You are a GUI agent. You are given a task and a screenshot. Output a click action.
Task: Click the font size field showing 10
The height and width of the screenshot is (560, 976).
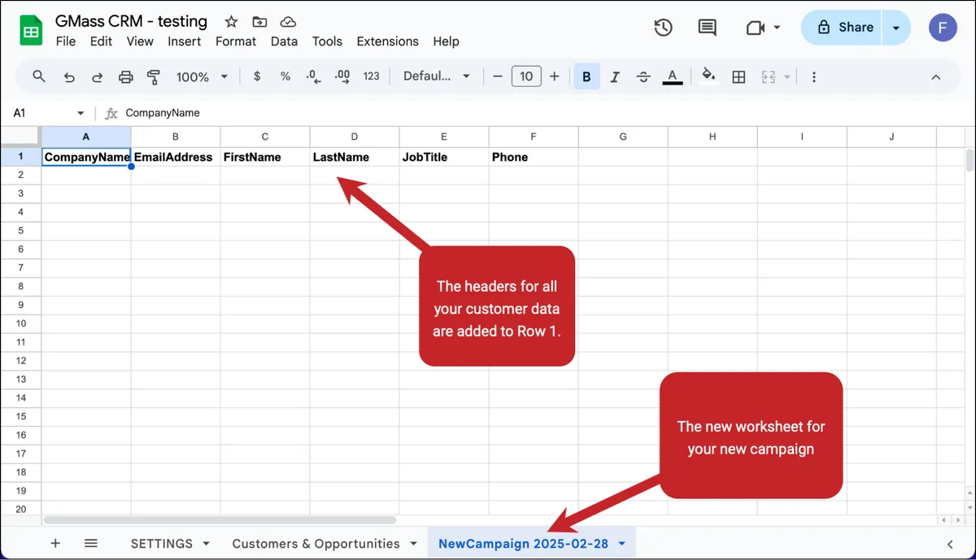[x=526, y=76]
